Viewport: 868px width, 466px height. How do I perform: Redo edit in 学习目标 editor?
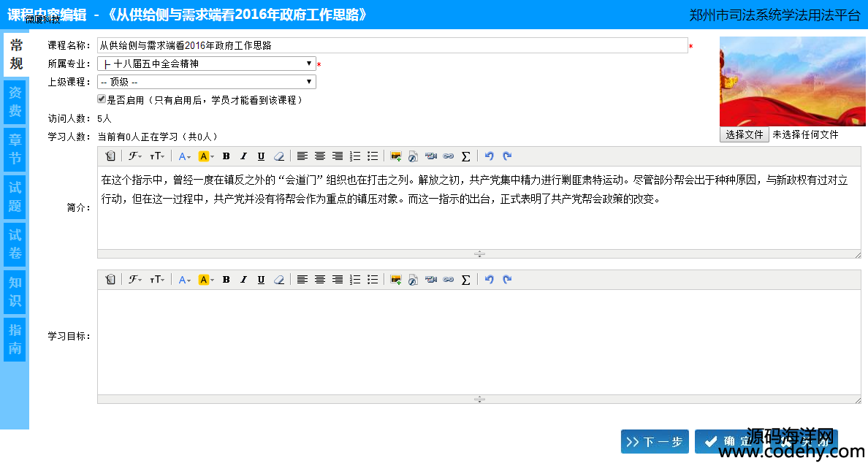507,280
